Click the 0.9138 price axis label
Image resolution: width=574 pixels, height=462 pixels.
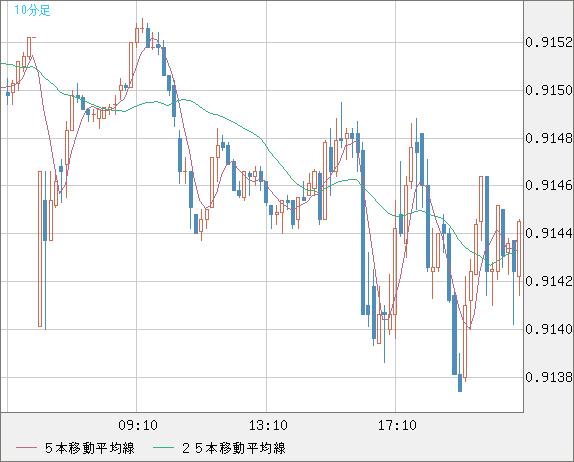(549, 377)
